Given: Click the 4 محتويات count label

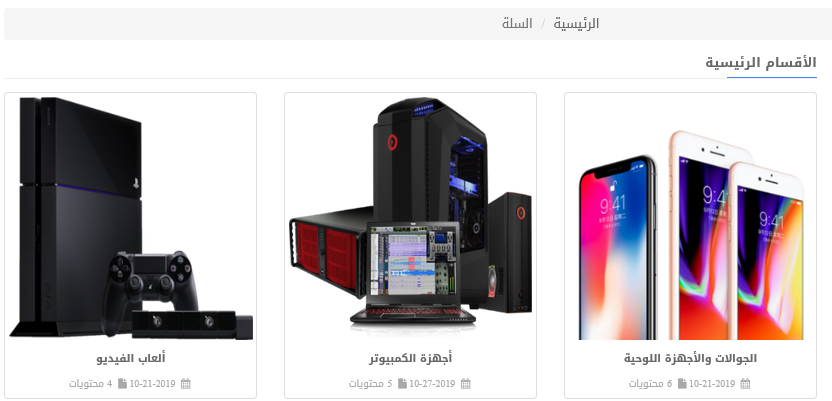Looking at the screenshot, I should [90, 383].
